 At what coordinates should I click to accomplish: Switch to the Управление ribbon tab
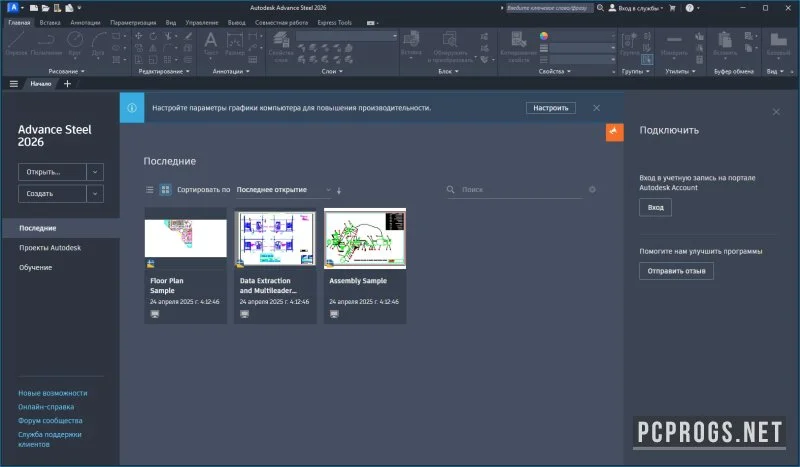pyautogui.click(x=202, y=22)
